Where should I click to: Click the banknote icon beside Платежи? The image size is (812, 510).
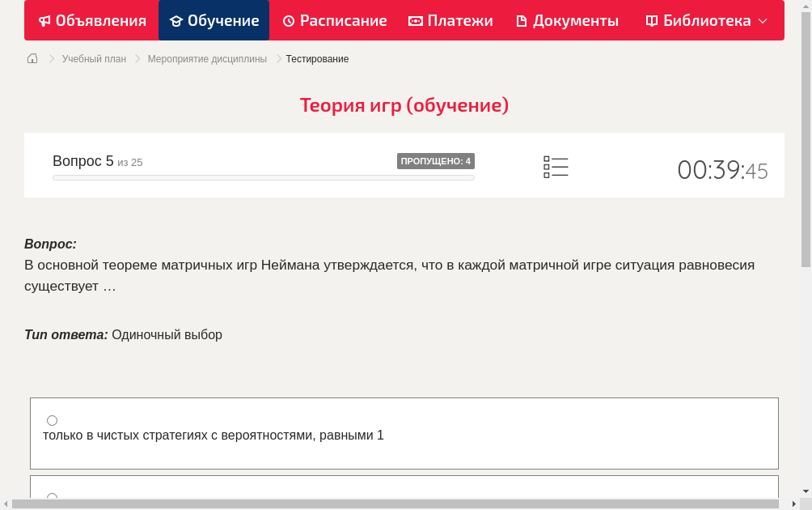tap(416, 21)
